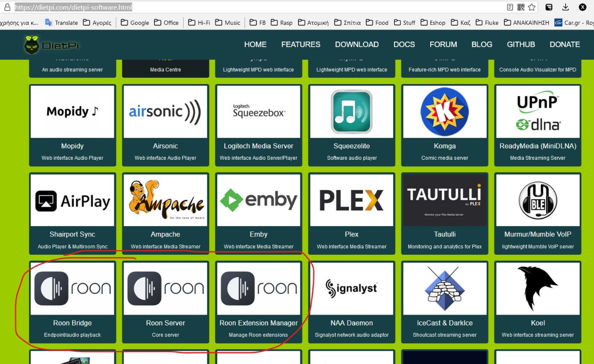Go to the DOWNLOAD navigation item
Viewport: 594px width, 364px height.
click(x=356, y=45)
